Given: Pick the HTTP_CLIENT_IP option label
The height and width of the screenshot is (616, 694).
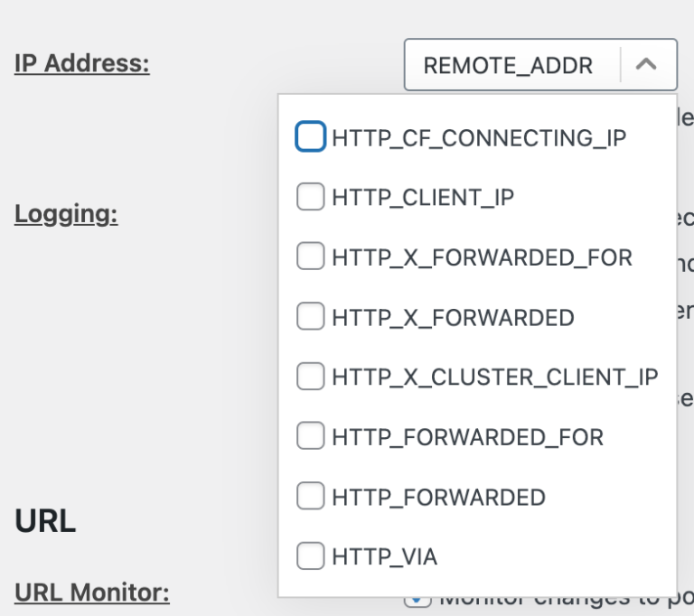Looking at the screenshot, I should (423, 198).
